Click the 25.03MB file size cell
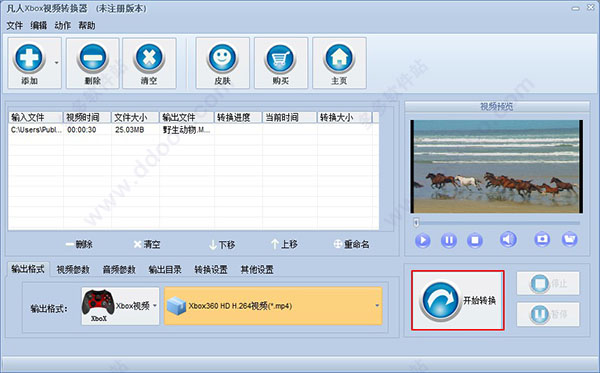The height and width of the screenshot is (373, 600). coord(129,130)
